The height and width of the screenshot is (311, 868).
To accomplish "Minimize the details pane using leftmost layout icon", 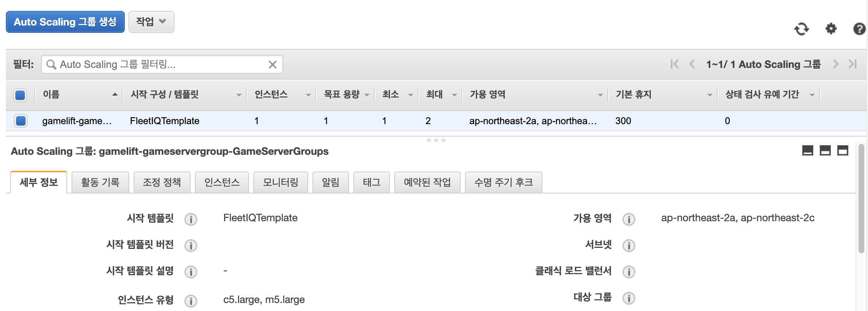I will pos(807,150).
